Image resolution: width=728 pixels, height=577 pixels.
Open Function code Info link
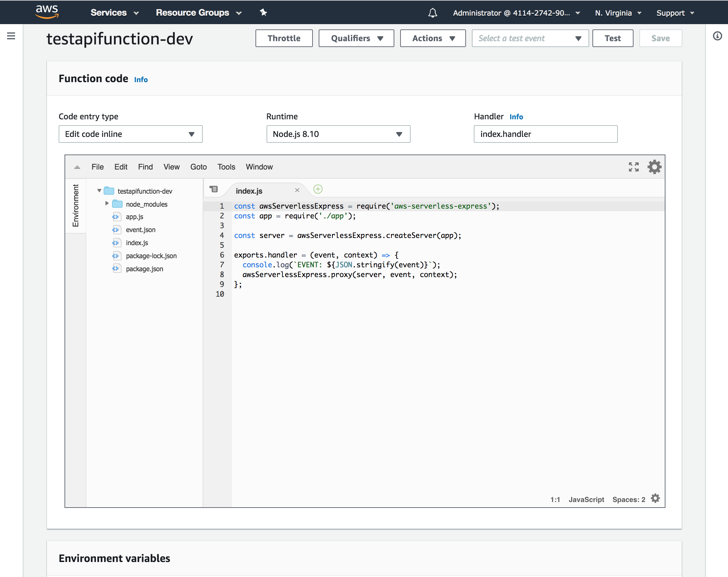141,80
